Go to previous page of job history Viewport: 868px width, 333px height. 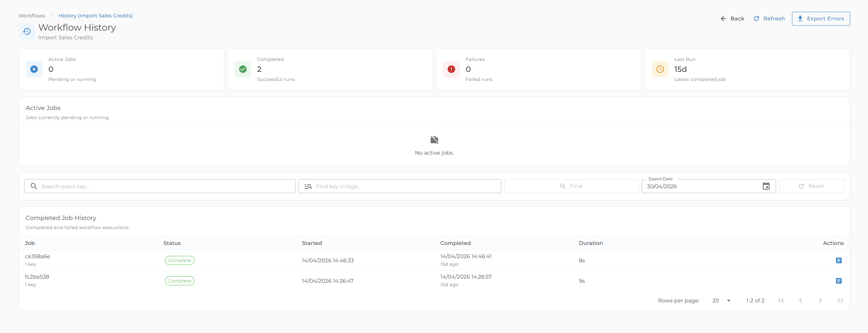[801, 300]
